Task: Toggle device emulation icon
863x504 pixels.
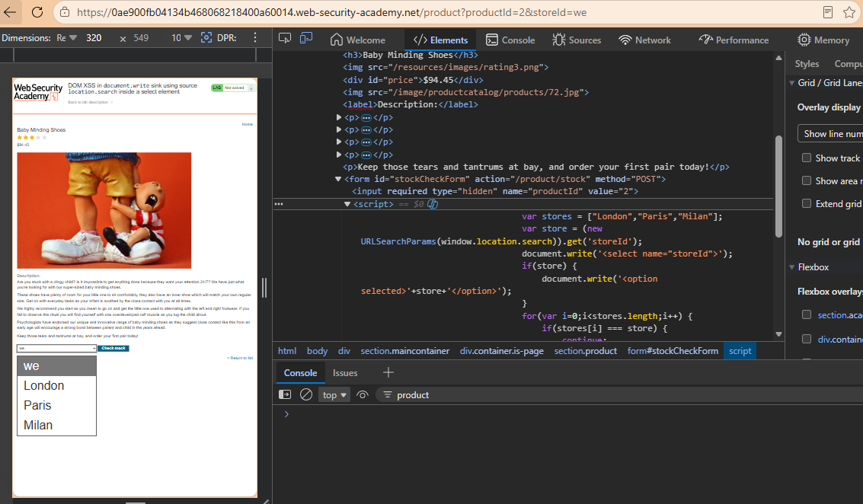Action: tap(306, 38)
